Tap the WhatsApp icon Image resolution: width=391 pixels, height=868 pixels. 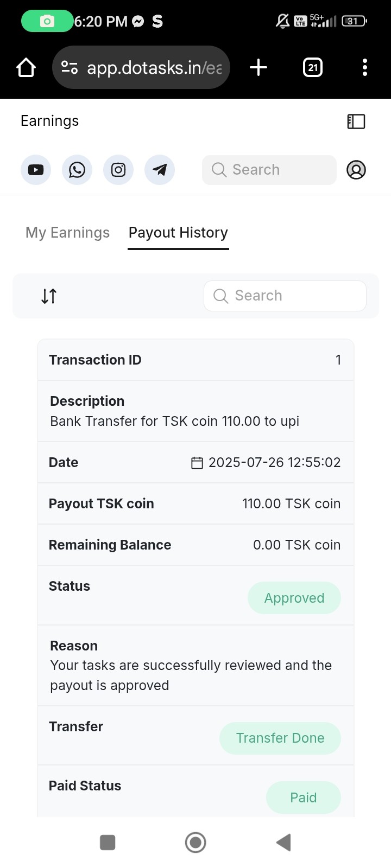point(77,170)
